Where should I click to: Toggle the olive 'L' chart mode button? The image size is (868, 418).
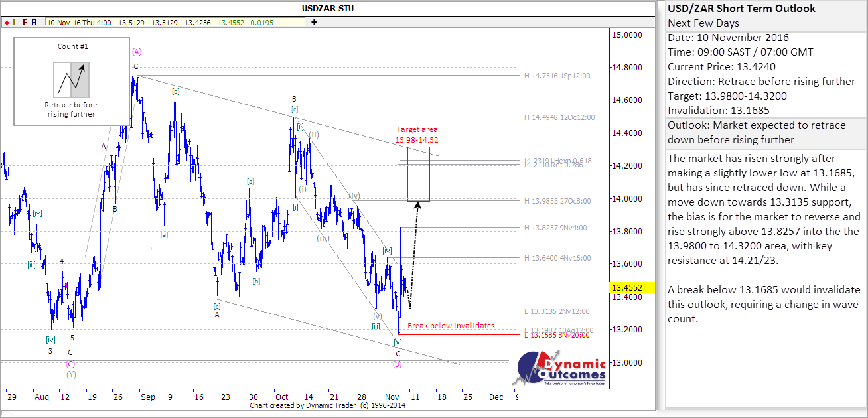(x=15, y=22)
